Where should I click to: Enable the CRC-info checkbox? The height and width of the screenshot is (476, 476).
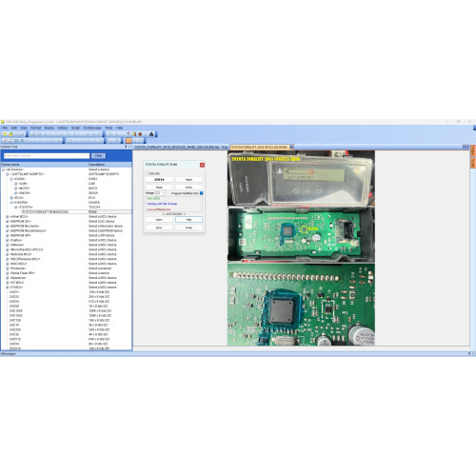click(147, 173)
